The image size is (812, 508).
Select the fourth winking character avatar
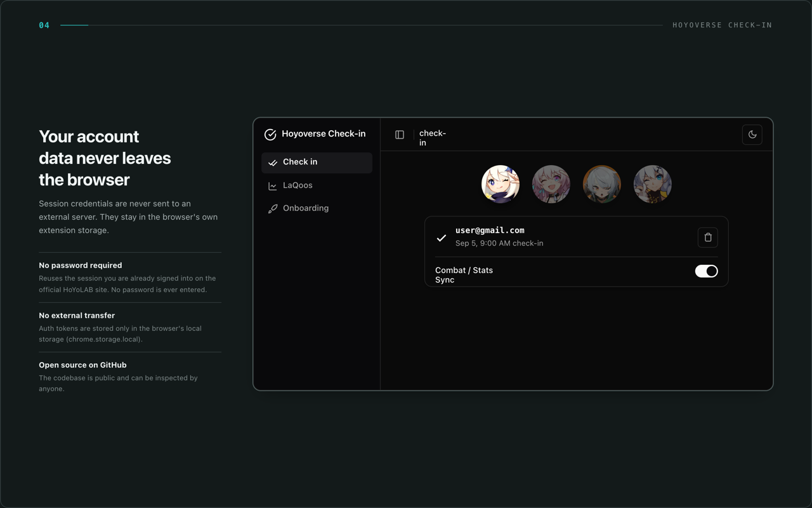[x=653, y=184]
